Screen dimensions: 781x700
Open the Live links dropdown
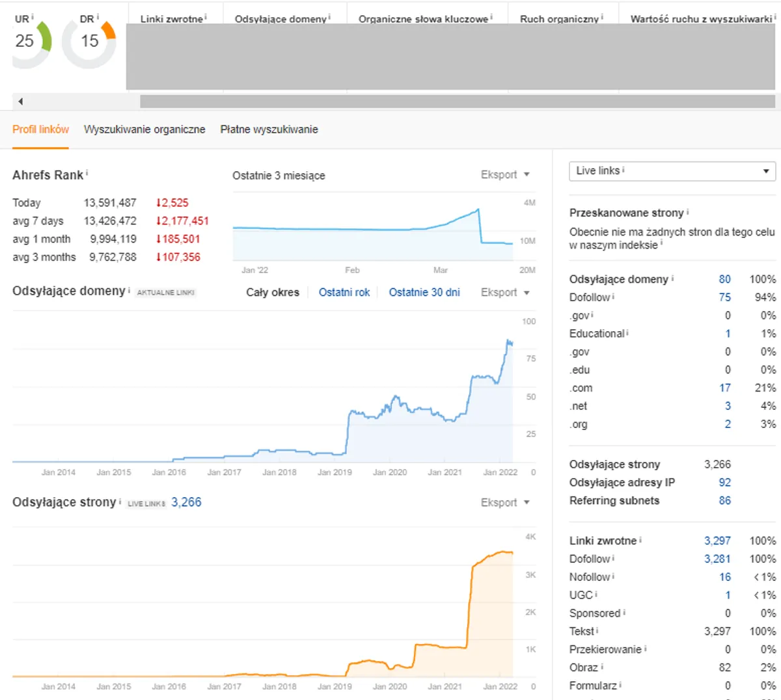[672, 171]
